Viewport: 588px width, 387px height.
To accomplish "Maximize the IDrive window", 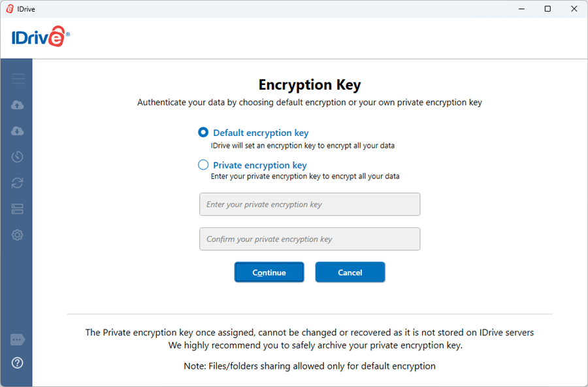I will [x=547, y=8].
